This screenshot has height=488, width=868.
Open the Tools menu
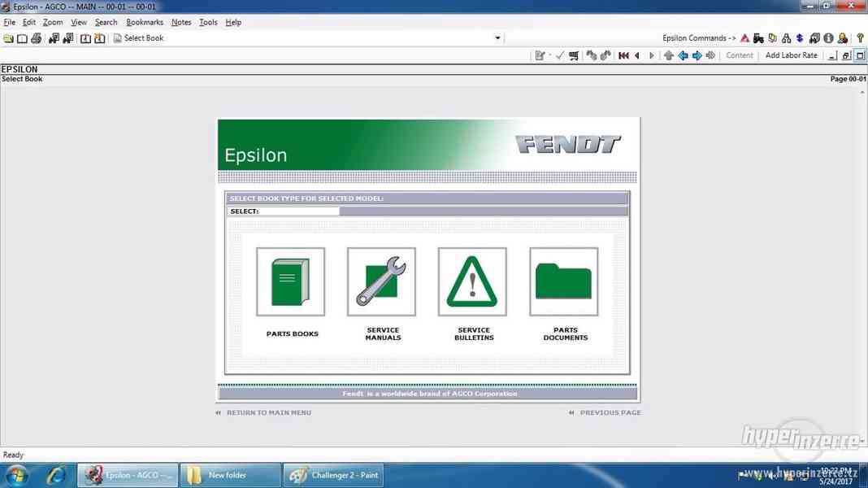pos(208,22)
